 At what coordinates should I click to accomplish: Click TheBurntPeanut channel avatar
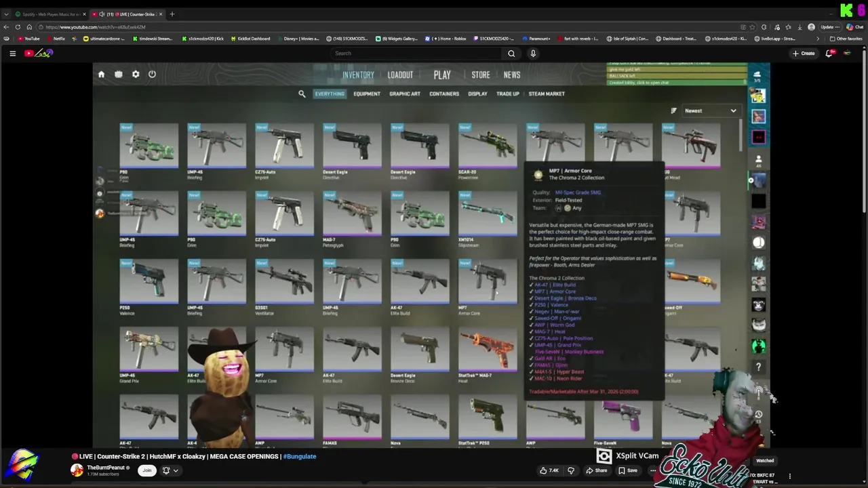pyautogui.click(x=77, y=470)
